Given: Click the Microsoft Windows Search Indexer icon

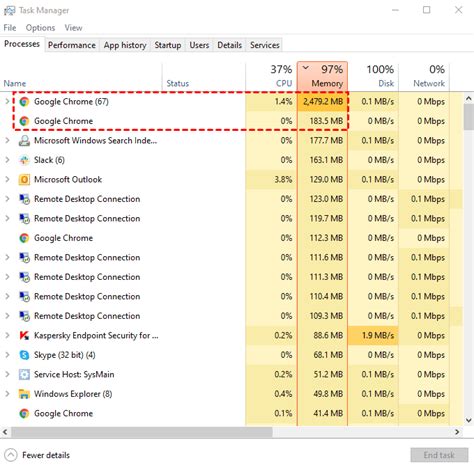Looking at the screenshot, I should (24, 141).
